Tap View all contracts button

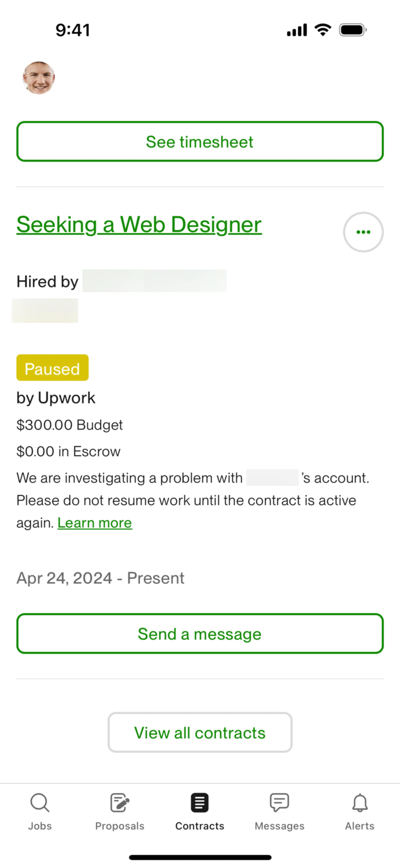pos(200,732)
